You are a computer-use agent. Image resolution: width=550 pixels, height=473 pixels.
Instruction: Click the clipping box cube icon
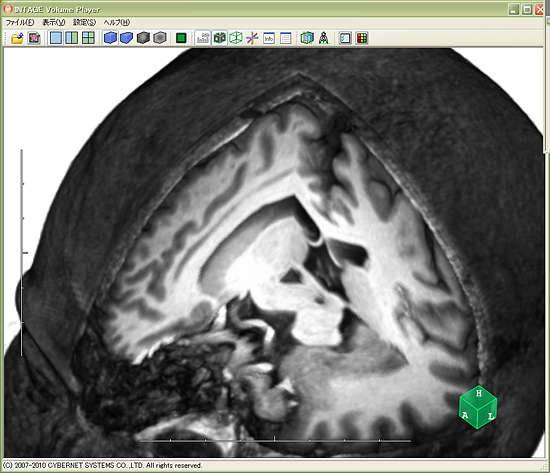[x=307, y=38]
